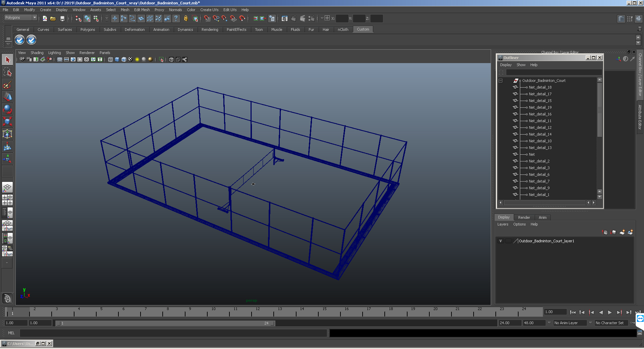This screenshot has height=349, width=644.
Task: Click the Layers menu in layer editor
Action: [502, 224]
